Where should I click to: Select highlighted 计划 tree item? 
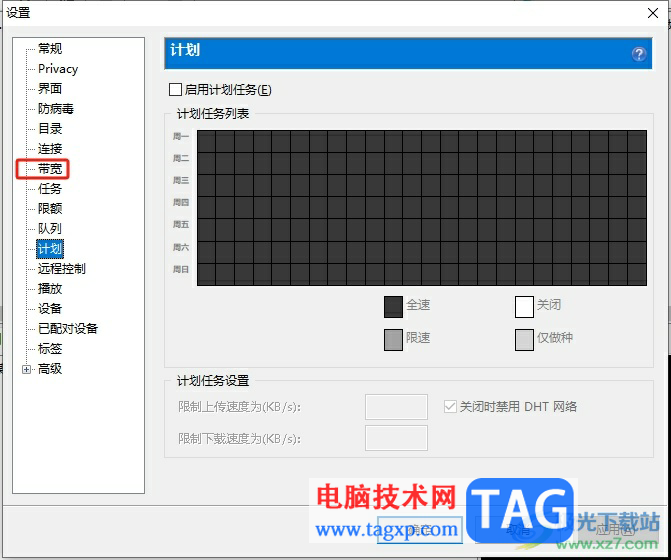coord(50,249)
